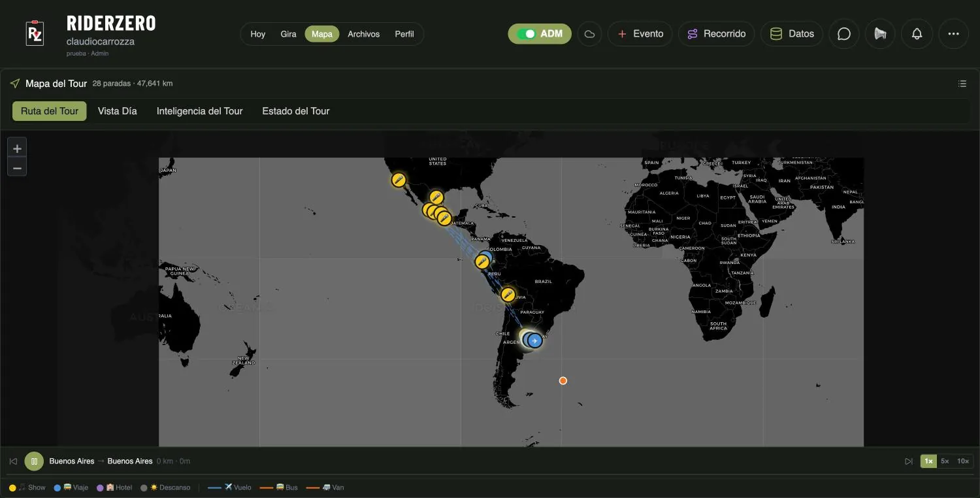The image size is (980, 498).
Task: Show the Estado del Tour view
Action: [x=296, y=111]
